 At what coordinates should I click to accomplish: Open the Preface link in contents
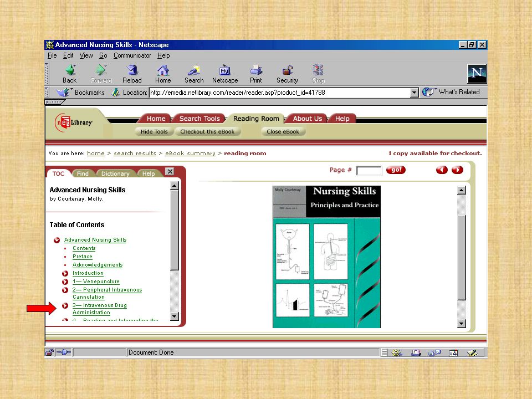coord(83,257)
